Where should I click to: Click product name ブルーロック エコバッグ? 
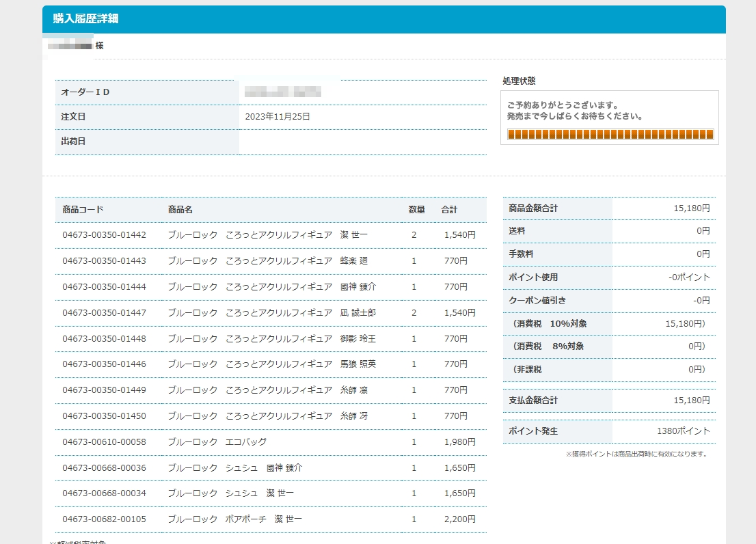[217, 442]
